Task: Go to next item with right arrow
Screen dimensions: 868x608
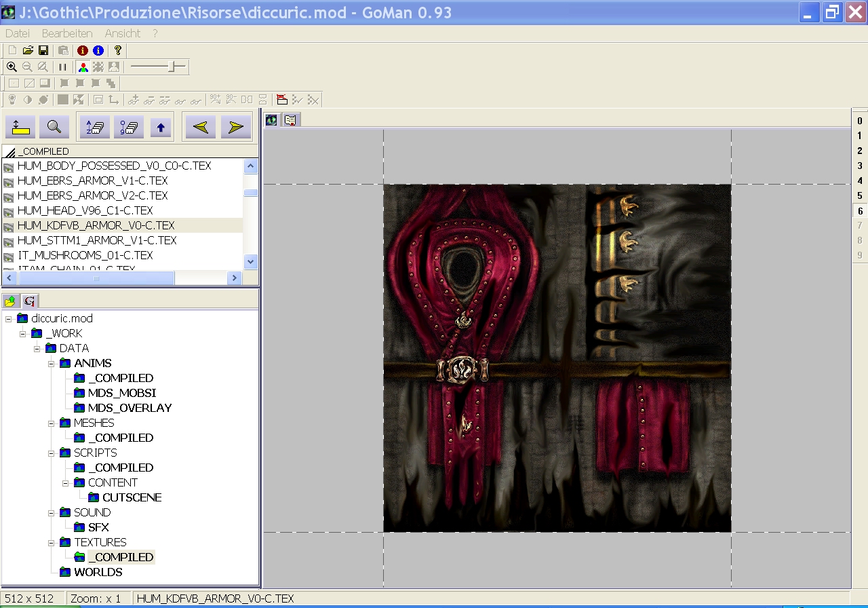Action: (236, 127)
